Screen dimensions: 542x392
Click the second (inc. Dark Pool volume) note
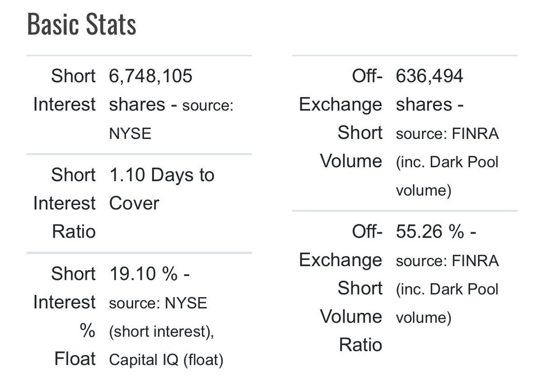(447, 303)
